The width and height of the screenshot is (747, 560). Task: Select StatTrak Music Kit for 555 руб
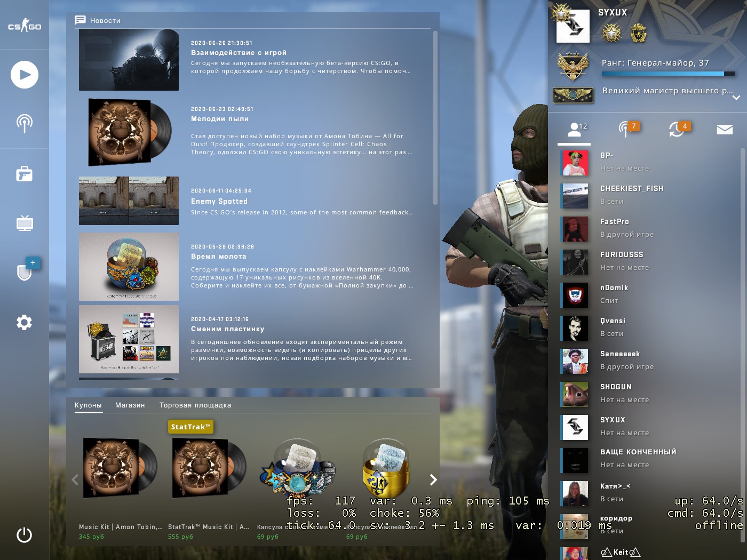[209, 479]
